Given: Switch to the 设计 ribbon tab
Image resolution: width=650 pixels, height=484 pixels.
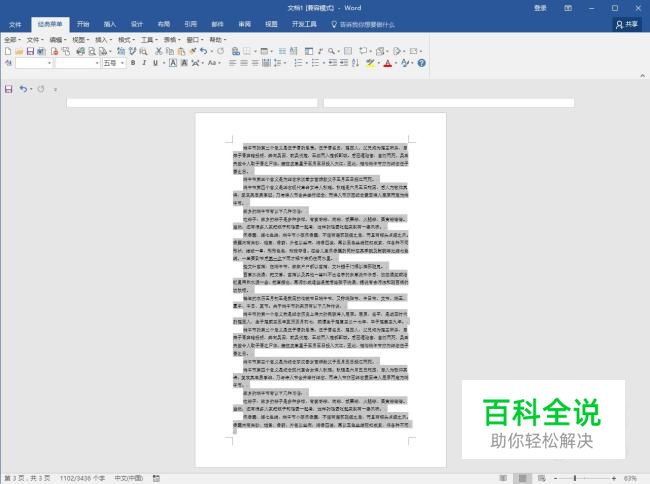Looking at the screenshot, I should (x=137, y=24).
